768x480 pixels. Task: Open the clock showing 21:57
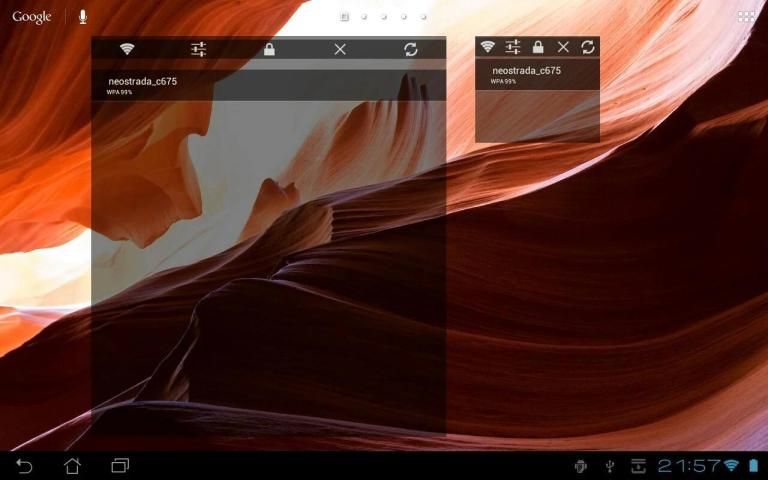pyautogui.click(x=689, y=466)
